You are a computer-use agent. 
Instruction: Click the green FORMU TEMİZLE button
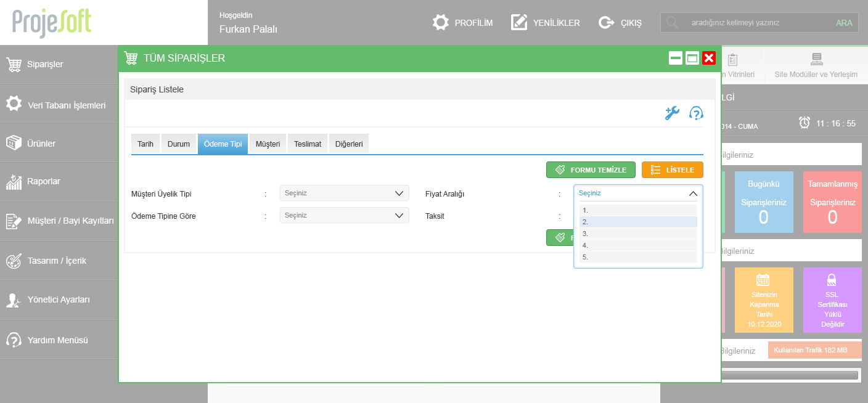pos(590,170)
